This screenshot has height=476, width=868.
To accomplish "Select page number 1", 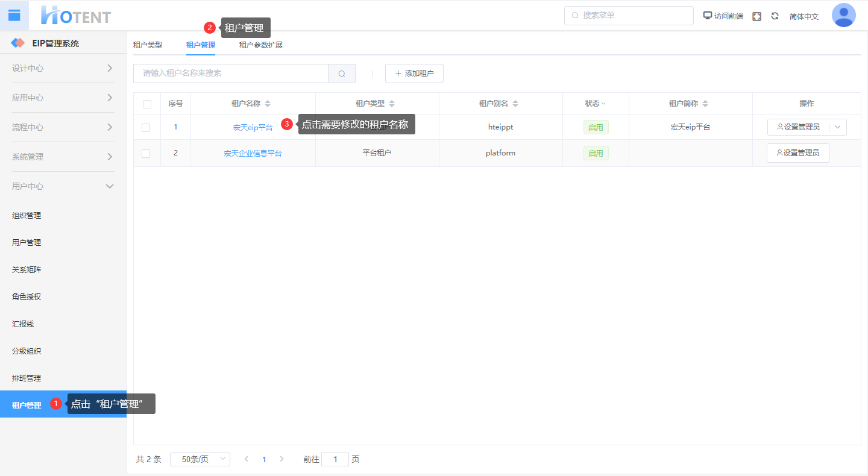I will point(264,459).
